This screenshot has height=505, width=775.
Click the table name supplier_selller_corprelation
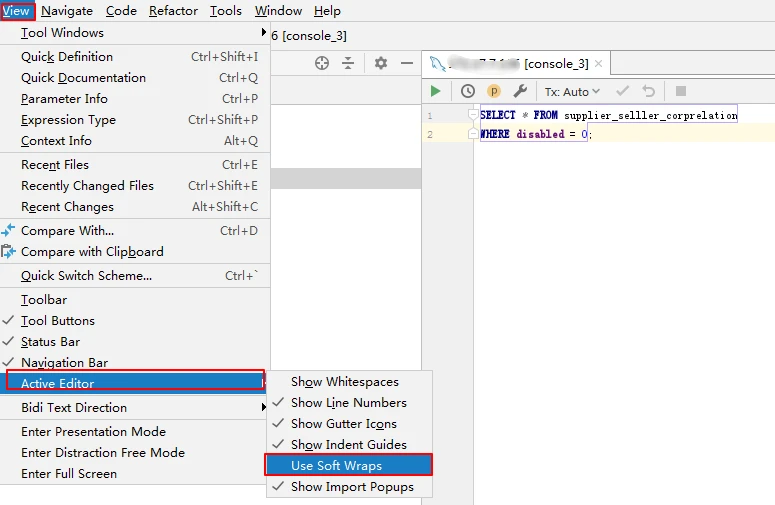tap(650, 115)
